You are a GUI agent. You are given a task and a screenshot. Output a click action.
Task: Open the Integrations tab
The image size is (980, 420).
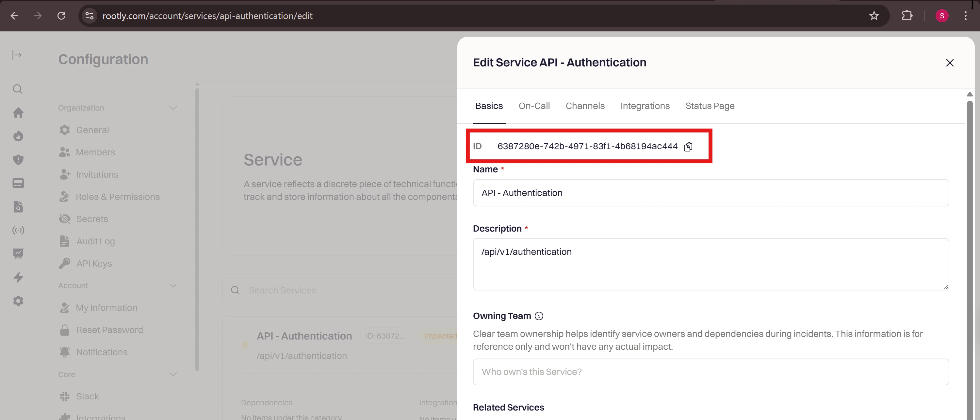coord(645,106)
